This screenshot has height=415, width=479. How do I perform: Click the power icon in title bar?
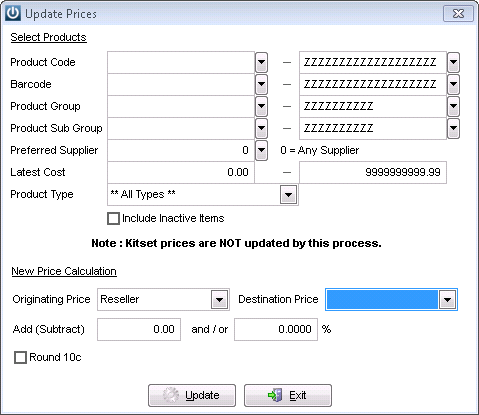click(13, 14)
